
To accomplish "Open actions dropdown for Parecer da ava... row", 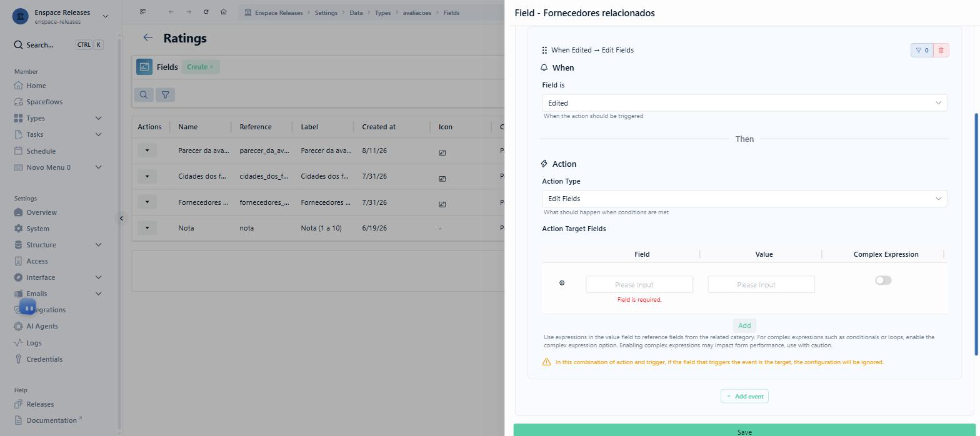I will [147, 151].
